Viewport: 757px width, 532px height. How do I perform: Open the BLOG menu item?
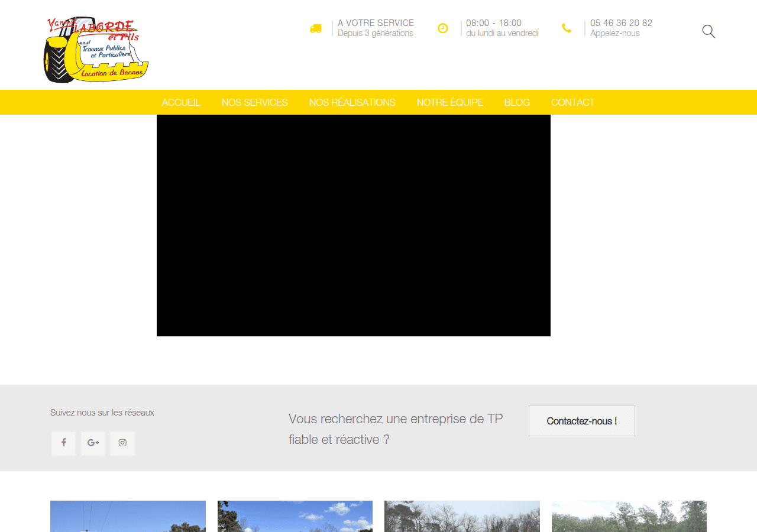tap(517, 102)
